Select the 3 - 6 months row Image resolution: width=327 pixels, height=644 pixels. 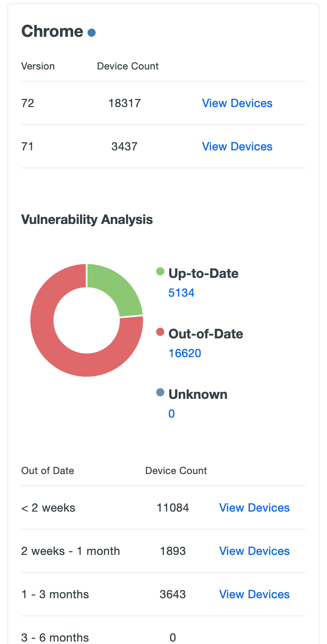click(55, 636)
